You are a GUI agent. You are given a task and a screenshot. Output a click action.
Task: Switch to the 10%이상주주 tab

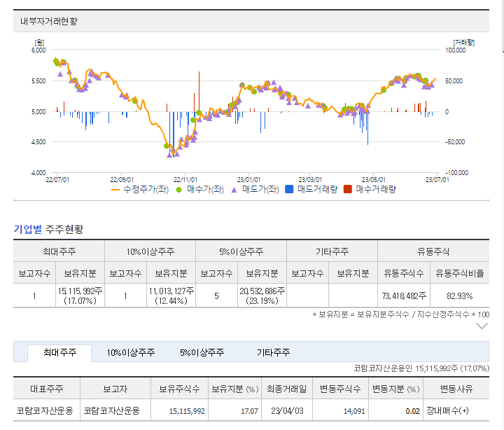pos(131,353)
